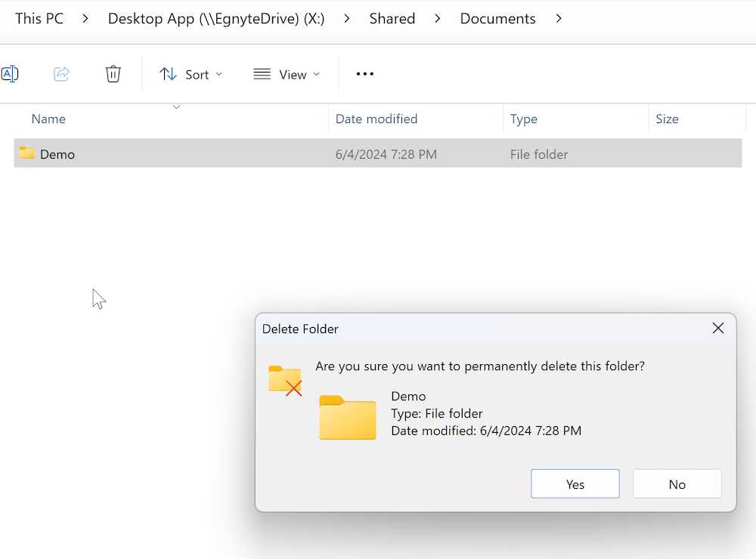756x559 pixels.
Task: Open the View dropdown
Action: (x=287, y=74)
